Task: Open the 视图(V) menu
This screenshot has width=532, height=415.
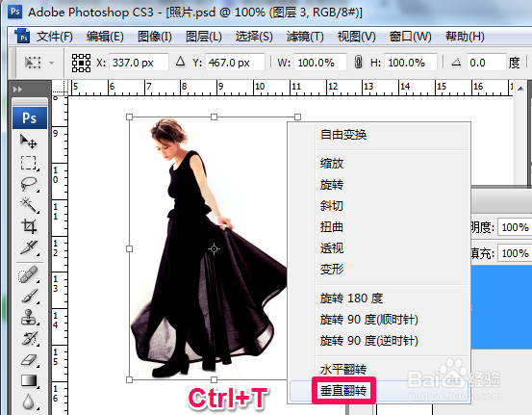Action: [x=357, y=37]
